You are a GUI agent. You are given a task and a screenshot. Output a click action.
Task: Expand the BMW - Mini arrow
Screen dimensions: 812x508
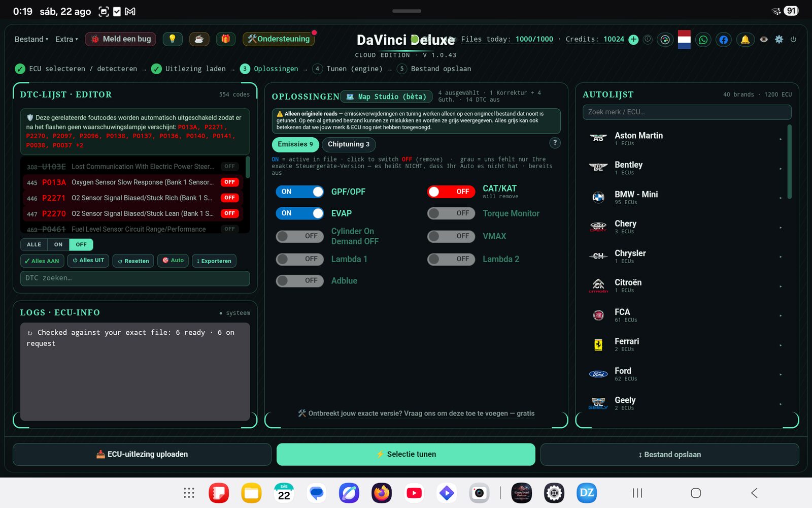(781, 198)
